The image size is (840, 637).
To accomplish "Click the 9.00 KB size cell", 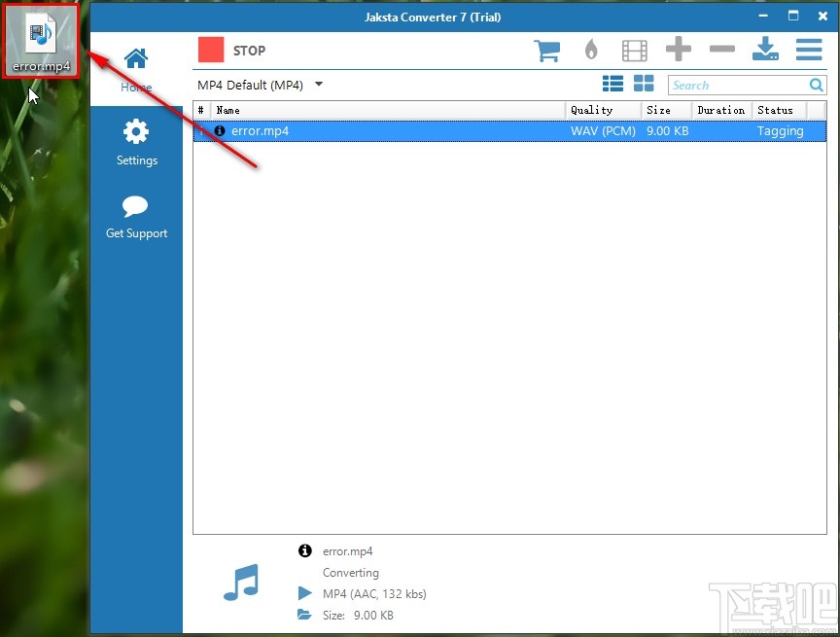I will (x=668, y=131).
